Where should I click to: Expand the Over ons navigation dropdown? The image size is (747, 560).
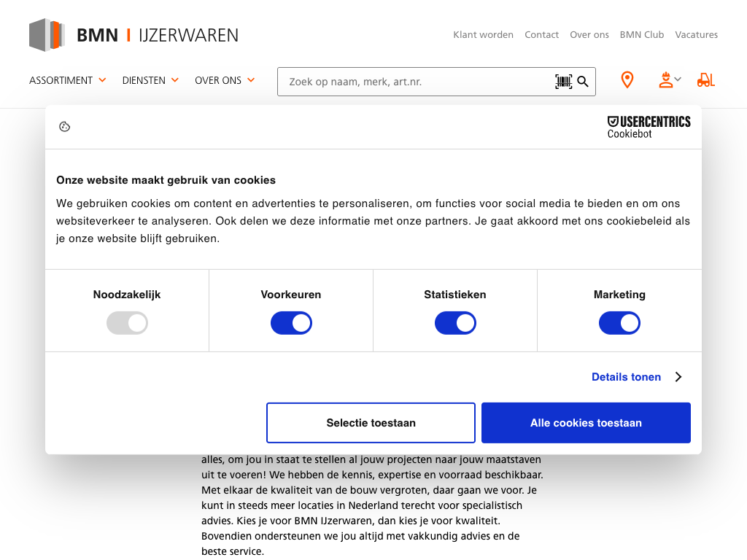[225, 80]
